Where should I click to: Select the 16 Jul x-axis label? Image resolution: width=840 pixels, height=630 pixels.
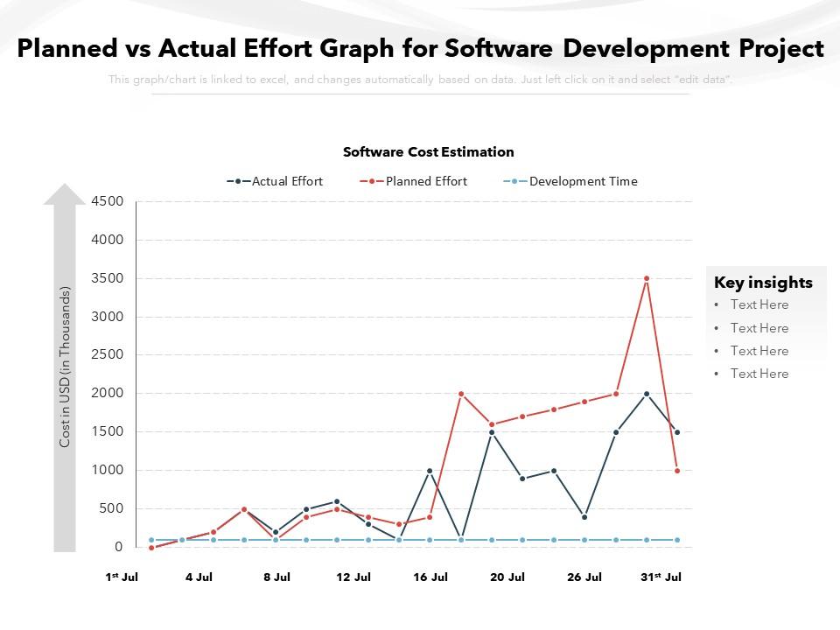click(430, 577)
